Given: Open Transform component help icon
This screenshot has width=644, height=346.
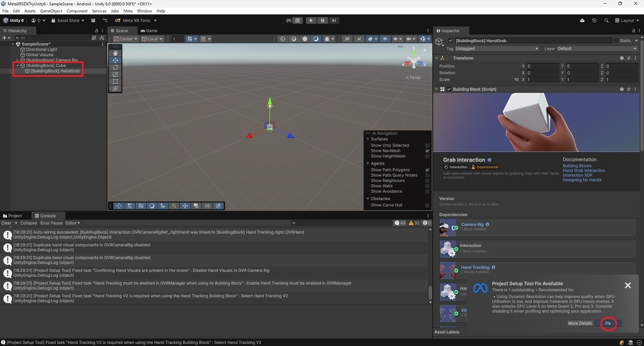Looking at the screenshot, I should 623,58.
